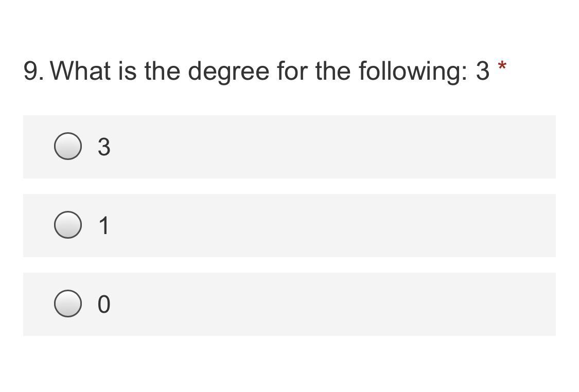Click the answer label "0" beside its radio
The height and width of the screenshot is (392, 579).
(x=104, y=304)
